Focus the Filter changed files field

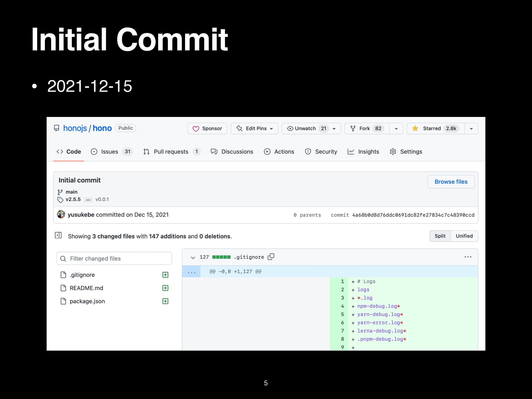(x=114, y=259)
